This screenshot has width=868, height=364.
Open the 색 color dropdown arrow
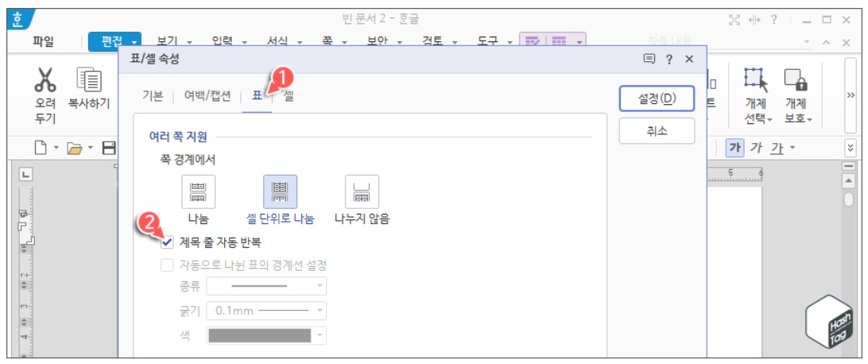click(320, 335)
